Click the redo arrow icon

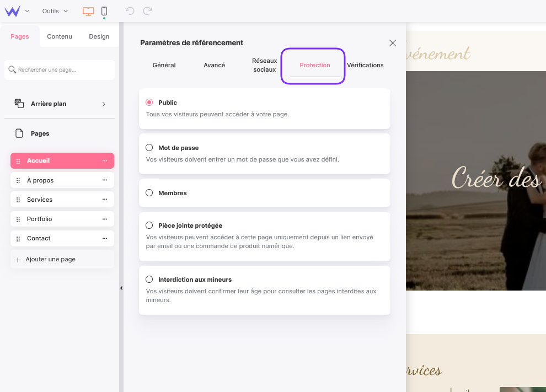tap(147, 11)
